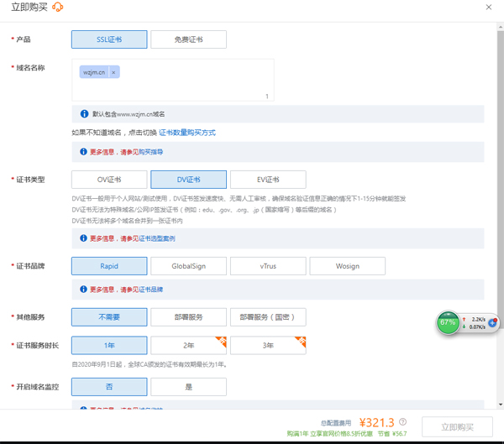The width and height of the screenshot is (504, 444).
Task: Choose EV证书 certificate type
Action: point(268,180)
